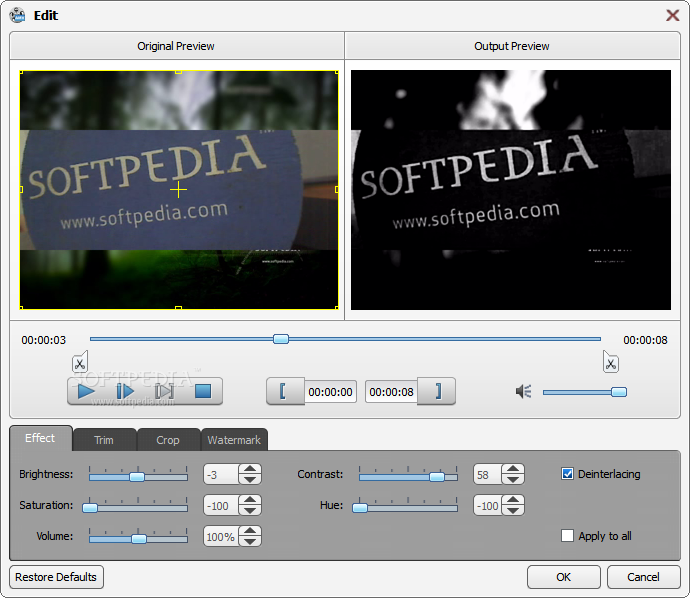Screen dimensions: 690x598
Task: Close the Edit dialog with the X
Action: 672,15
